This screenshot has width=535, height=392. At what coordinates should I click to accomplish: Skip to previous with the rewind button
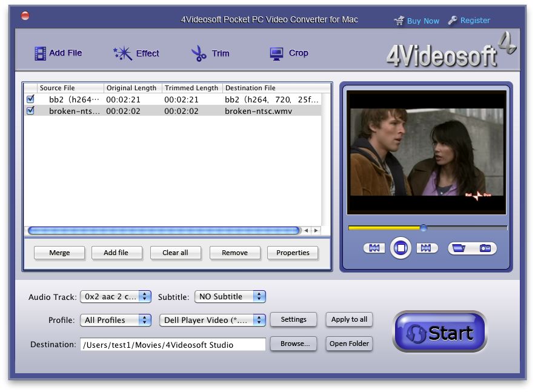(x=374, y=248)
